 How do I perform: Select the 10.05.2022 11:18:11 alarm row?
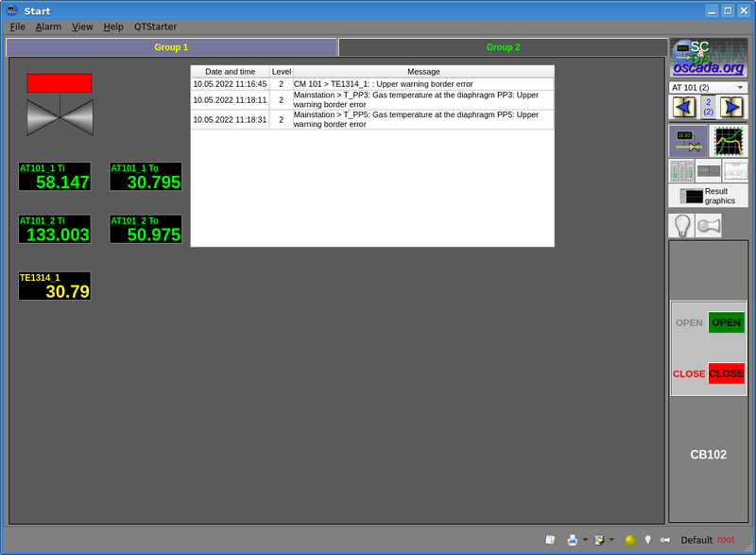pyautogui.click(x=372, y=100)
